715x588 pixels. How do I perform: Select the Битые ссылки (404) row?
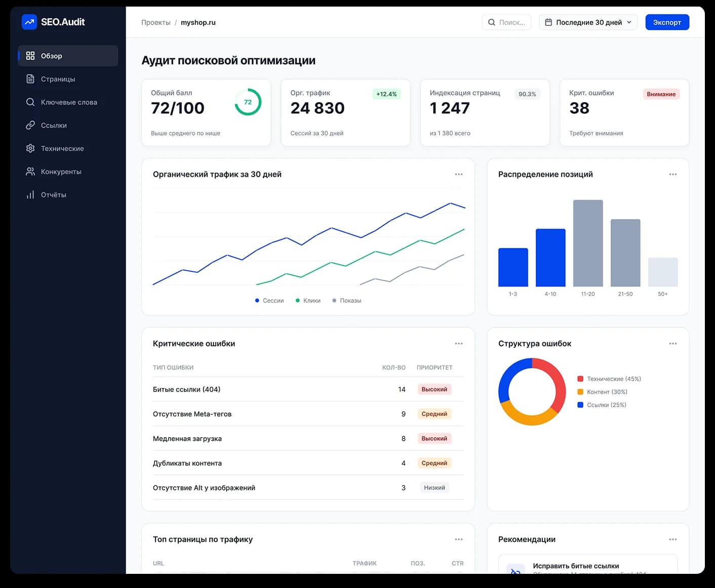coord(308,389)
